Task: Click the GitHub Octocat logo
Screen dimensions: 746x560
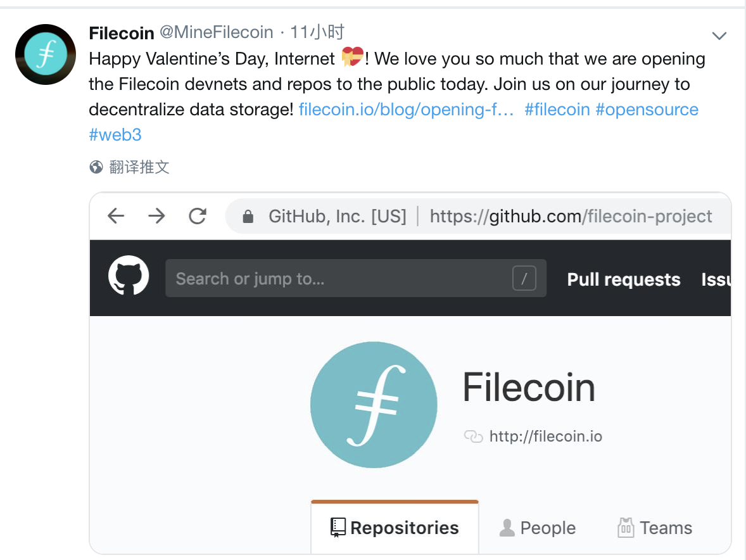Action: pyautogui.click(x=129, y=276)
